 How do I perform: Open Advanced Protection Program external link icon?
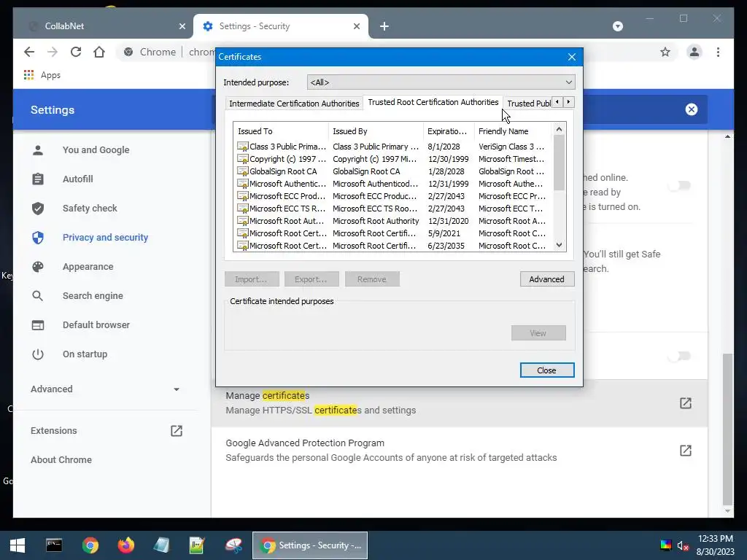click(x=685, y=450)
